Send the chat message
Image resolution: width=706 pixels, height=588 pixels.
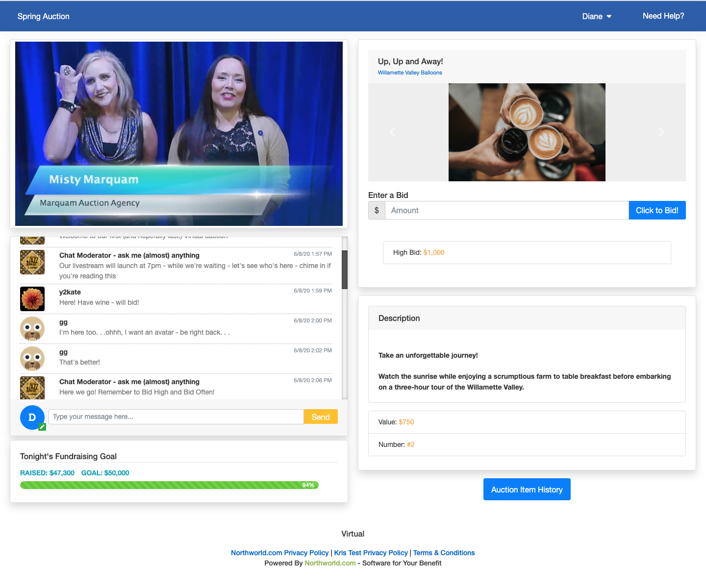(x=321, y=417)
